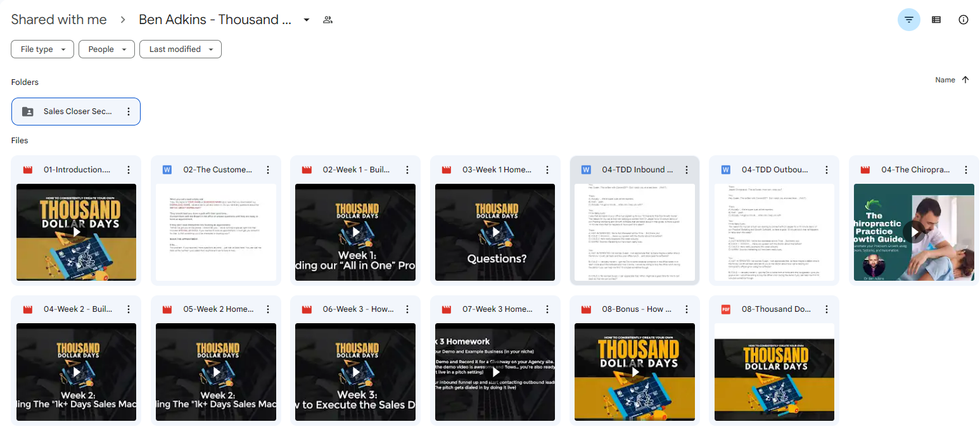Open the Sales Closer Sec... folder
Image resolution: width=980 pixels, height=443 pixels.
(76, 112)
